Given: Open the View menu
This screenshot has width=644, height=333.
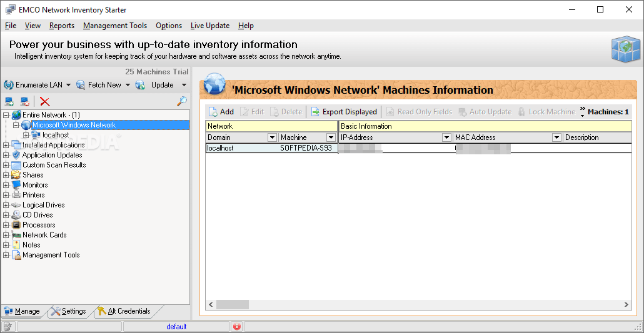Looking at the screenshot, I should click(33, 26).
